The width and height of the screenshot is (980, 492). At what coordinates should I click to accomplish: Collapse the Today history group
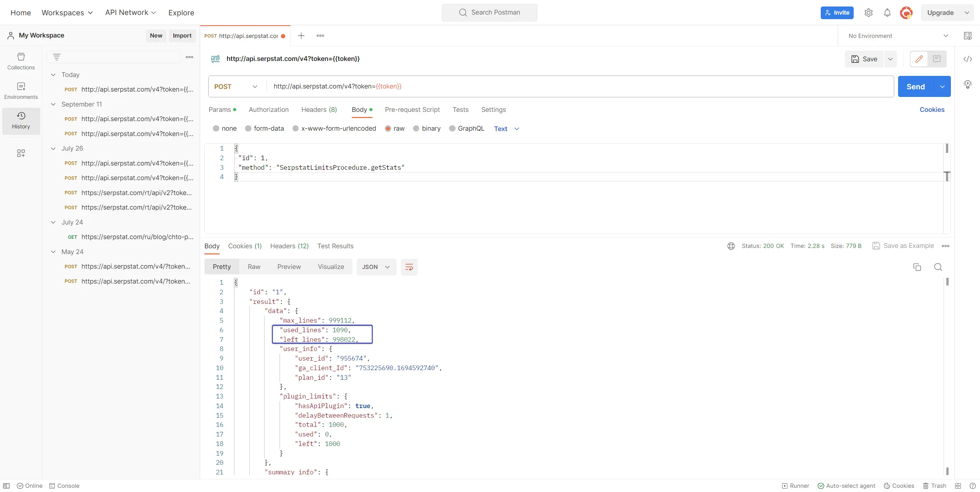(53, 75)
